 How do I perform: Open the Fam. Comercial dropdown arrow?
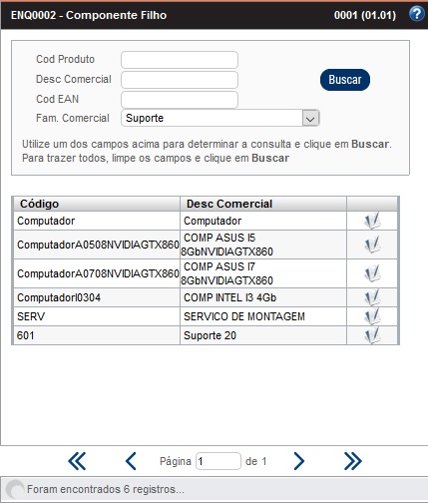(x=310, y=118)
